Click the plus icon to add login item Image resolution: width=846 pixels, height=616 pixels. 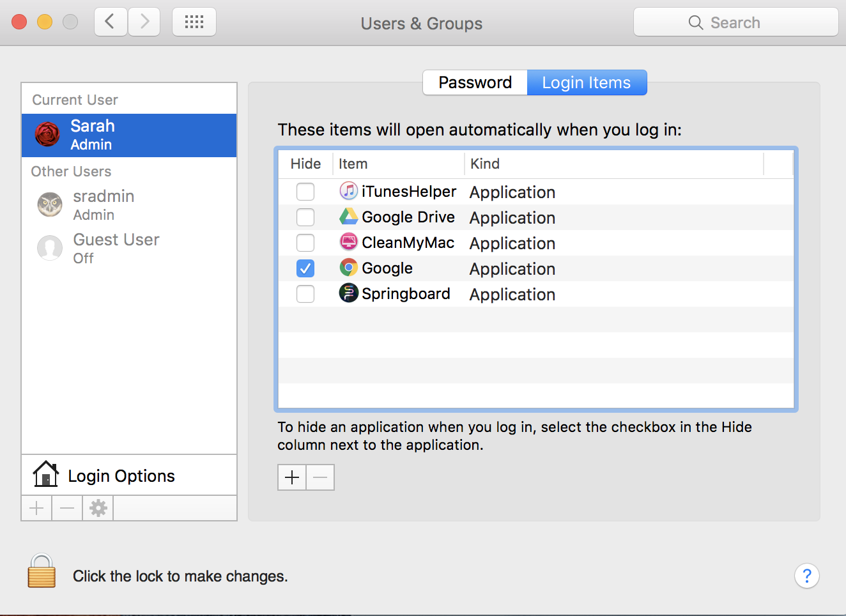point(292,477)
